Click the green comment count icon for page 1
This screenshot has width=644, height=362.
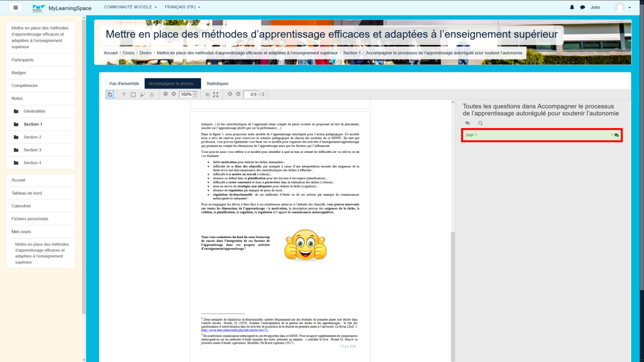tap(616, 135)
